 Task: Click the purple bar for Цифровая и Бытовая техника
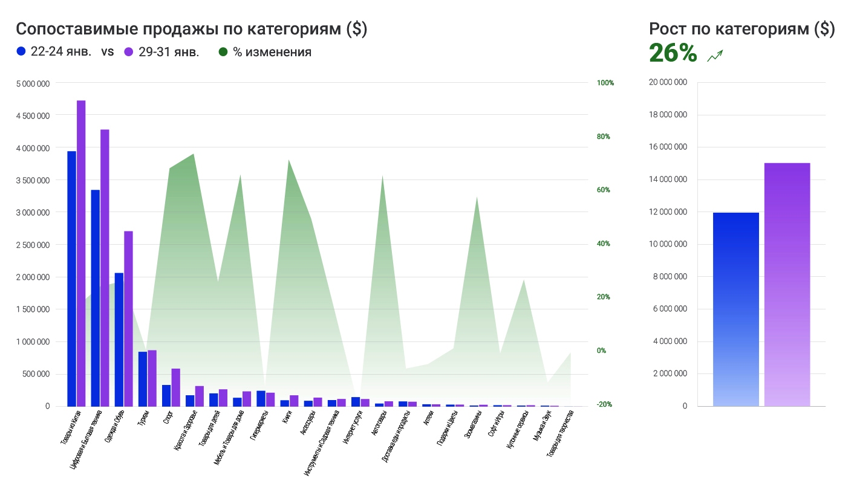[x=105, y=268]
